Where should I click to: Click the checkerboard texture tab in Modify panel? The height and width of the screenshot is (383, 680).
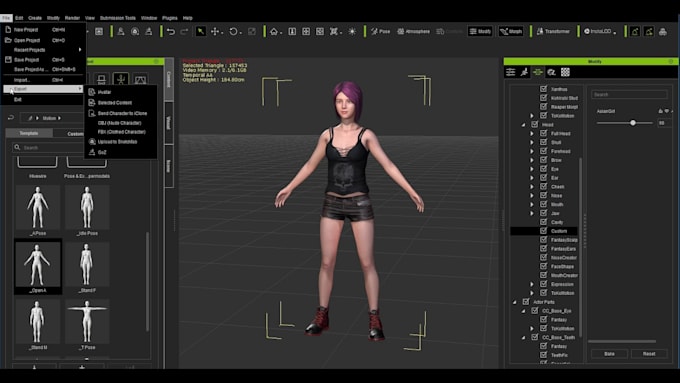pos(565,72)
